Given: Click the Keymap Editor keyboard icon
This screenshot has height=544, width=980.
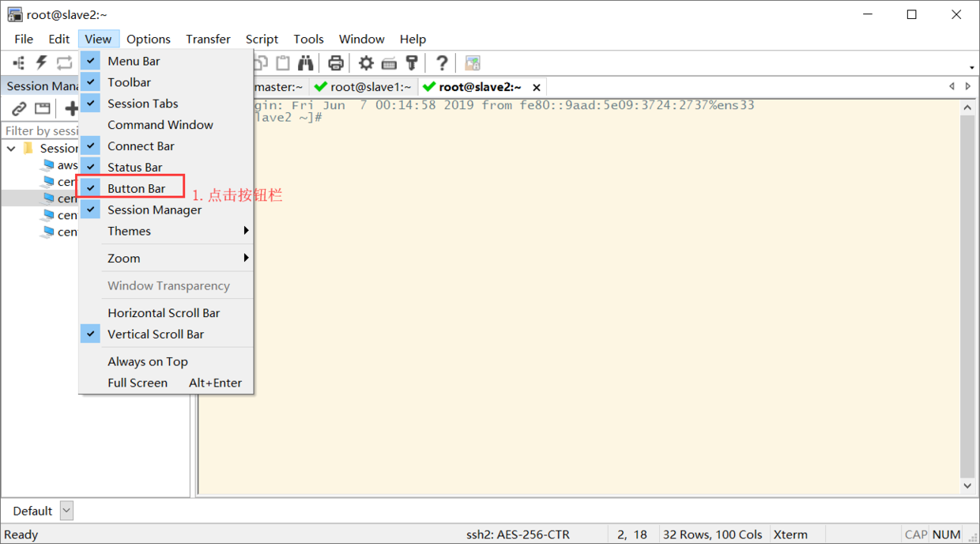Looking at the screenshot, I should (389, 63).
